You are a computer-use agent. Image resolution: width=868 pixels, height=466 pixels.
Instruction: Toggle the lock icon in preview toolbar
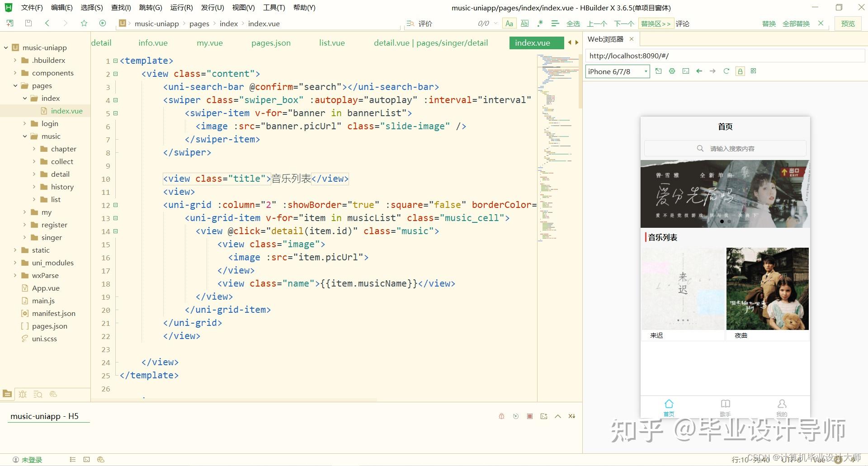coord(740,71)
